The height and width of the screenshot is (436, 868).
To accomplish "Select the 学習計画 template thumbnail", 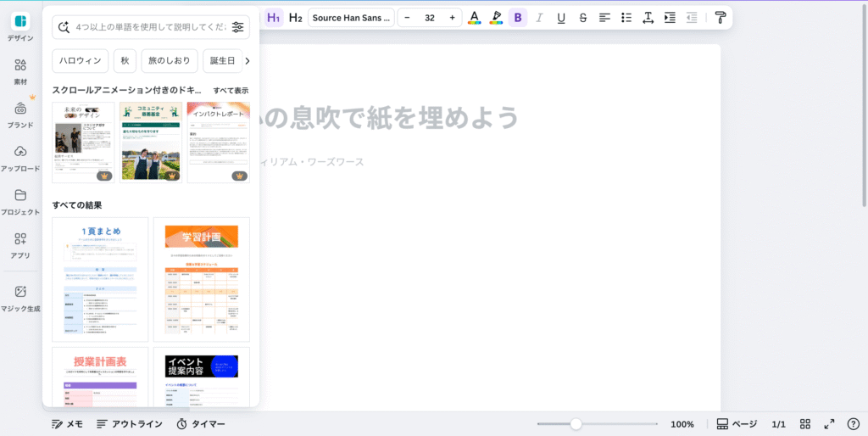I will (x=201, y=279).
